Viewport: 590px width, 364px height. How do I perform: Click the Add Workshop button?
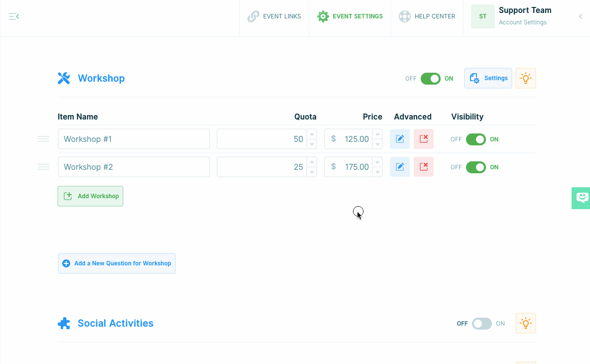tap(91, 196)
